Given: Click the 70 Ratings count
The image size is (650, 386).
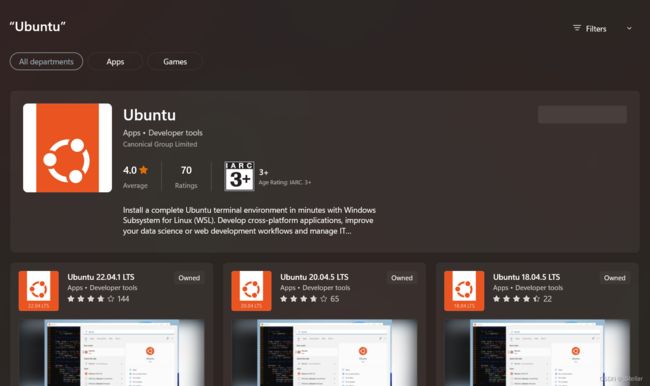Looking at the screenshot, I should pyautogui.click(x=186, y=176).
